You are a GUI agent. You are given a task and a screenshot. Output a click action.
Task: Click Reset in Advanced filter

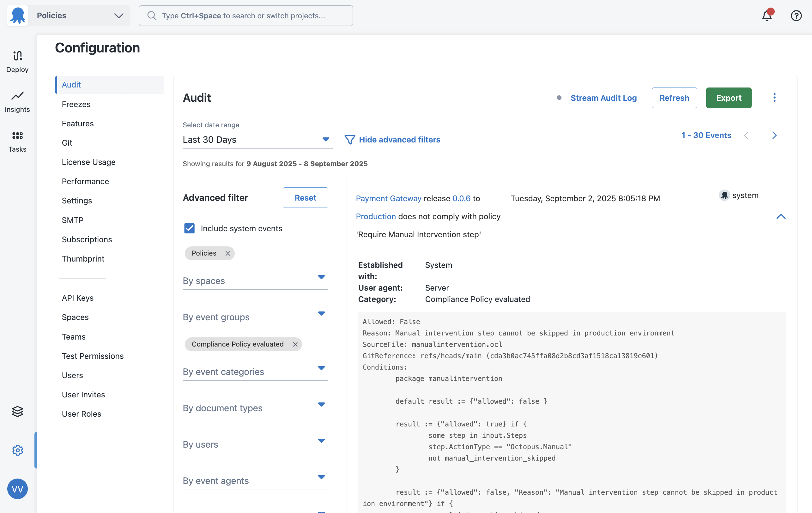tap(305, 197)
